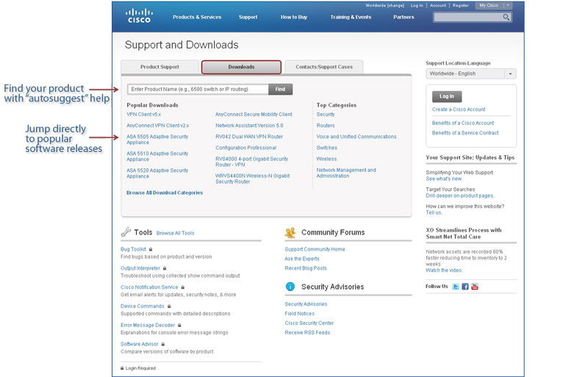
Task: Click Browse All Tools link
Action: (x=175, y=233)
